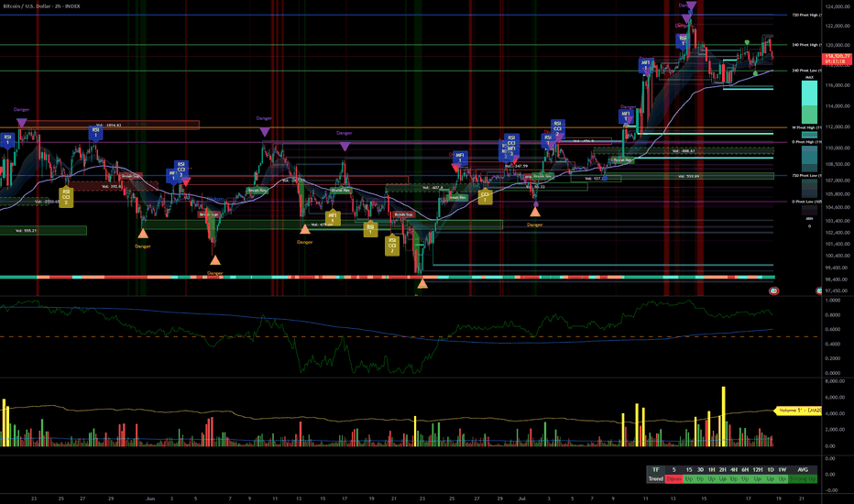Click the tallest yellow volume bar

(x=723, y=416)
